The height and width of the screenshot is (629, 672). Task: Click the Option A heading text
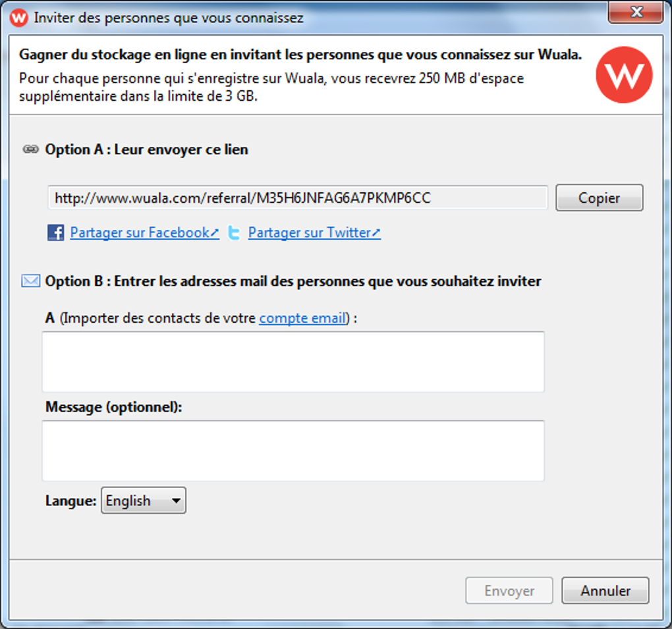click(146, 150)
